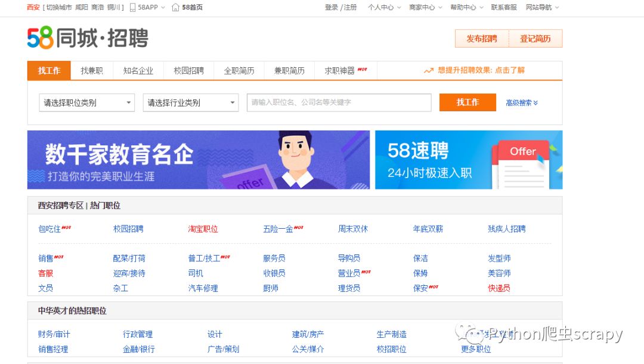Click the 发布招聘 button
644x364 pixels.
tap(482, 39)
